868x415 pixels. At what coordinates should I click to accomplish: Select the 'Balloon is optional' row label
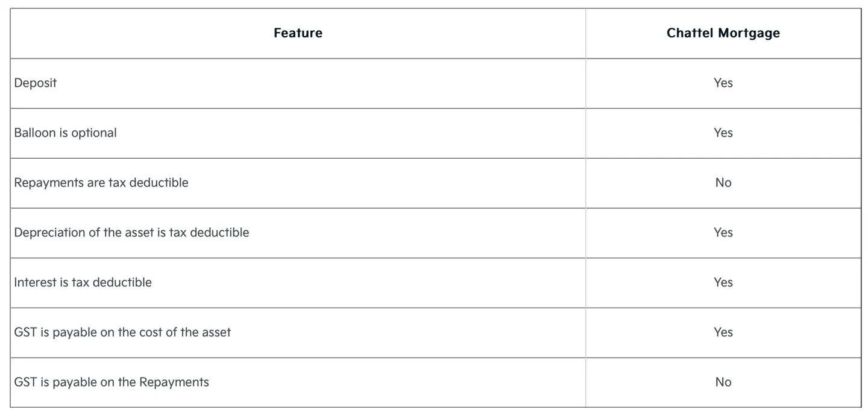[x=65, y=133]
